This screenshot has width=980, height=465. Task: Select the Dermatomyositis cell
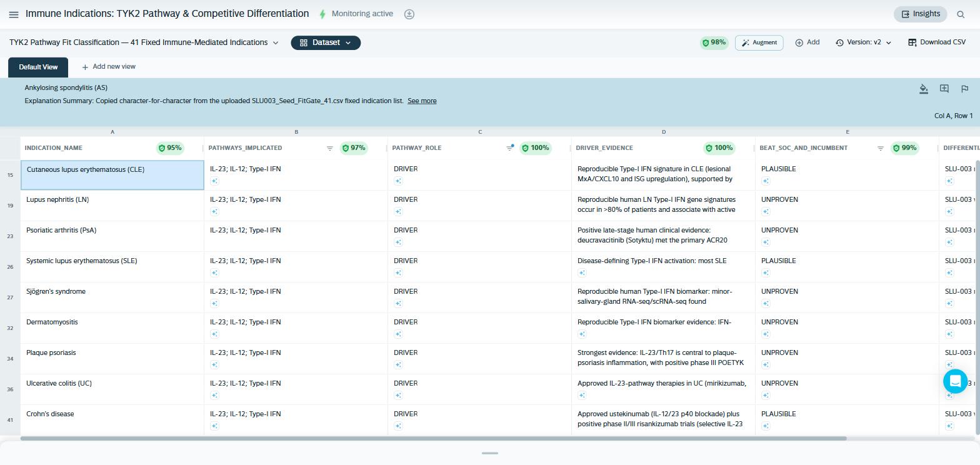pos(112,328)
